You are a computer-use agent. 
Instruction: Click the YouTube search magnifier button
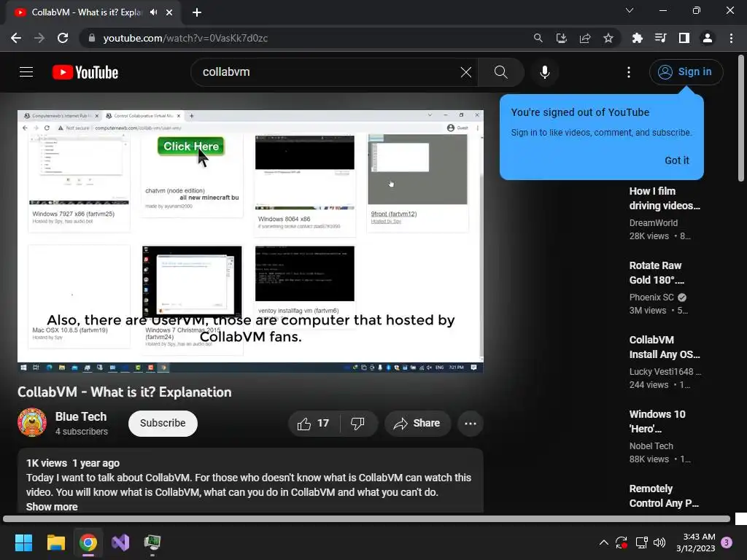tap(500, 72)
